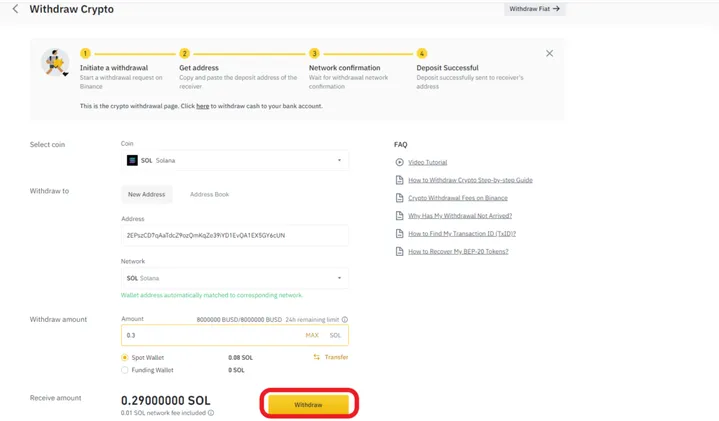This screenshot has width=719, height=421.
Task: Click the FAQ heading
Action: point(400,144)
